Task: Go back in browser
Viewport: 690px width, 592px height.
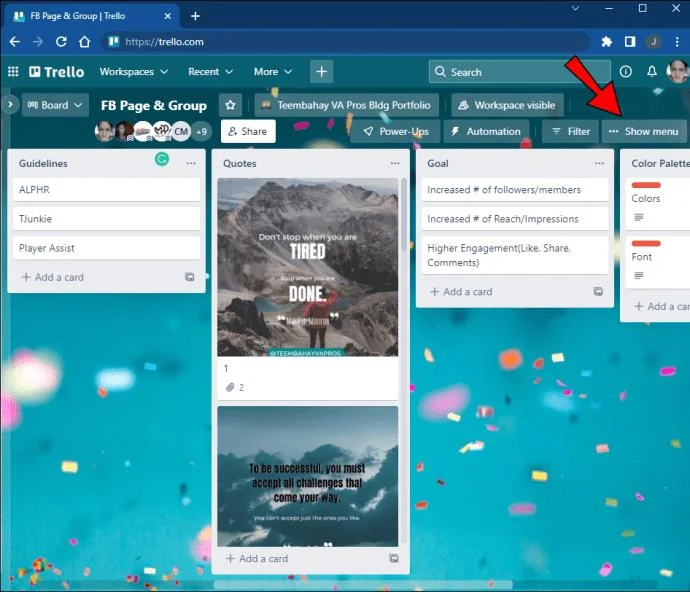Action: pyautogui.click(x=15, y=42)
